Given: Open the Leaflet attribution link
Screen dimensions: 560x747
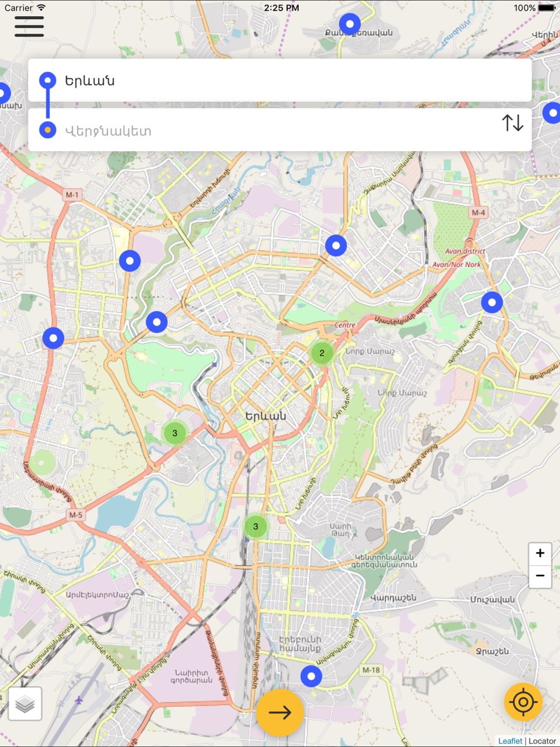Looking at the screenshot, I should coord(510,741).
